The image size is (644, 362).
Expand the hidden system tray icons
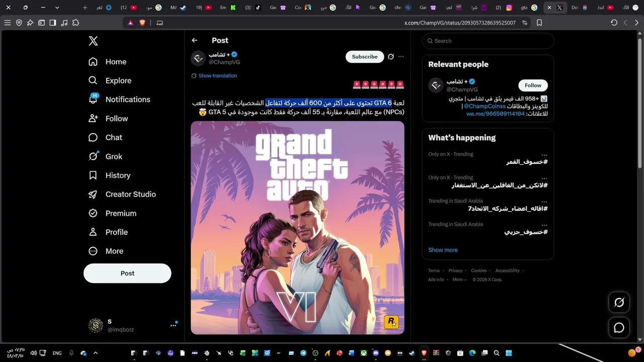(x=96, y=353)
